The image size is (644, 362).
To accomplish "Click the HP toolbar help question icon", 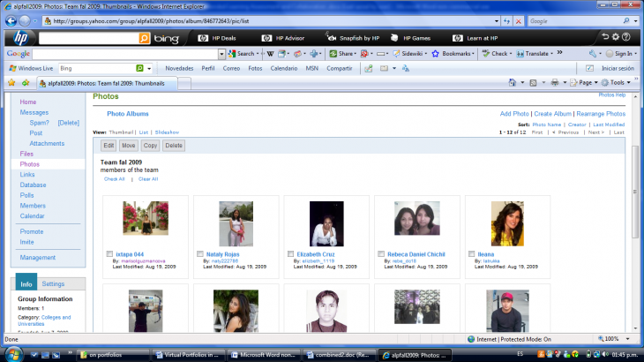I will [x=626, y=37].
